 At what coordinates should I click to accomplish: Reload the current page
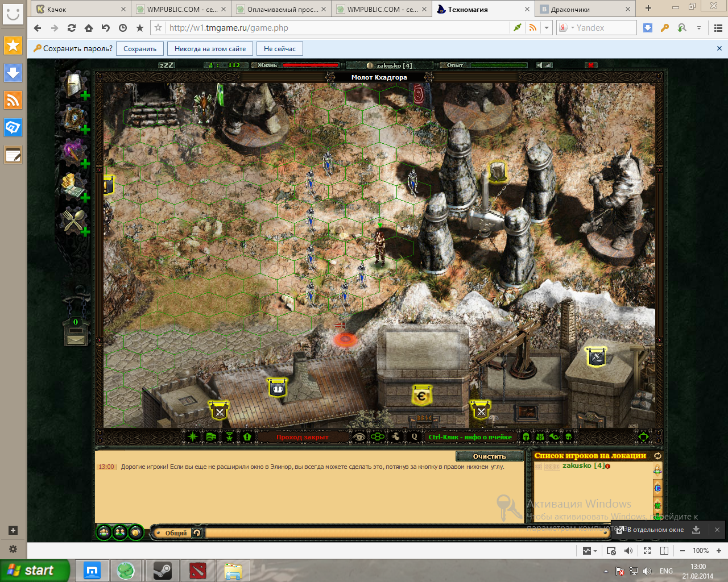click(x=71, y=27)
